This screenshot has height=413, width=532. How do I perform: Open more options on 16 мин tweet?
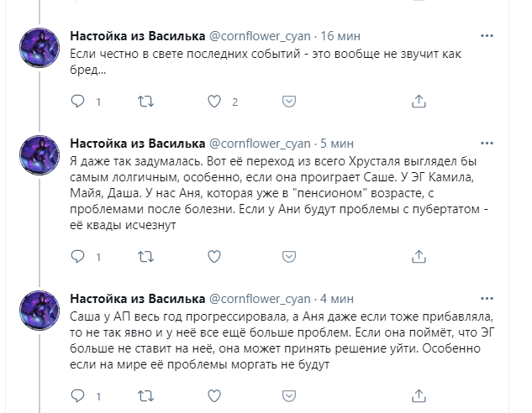pos(486,36)
